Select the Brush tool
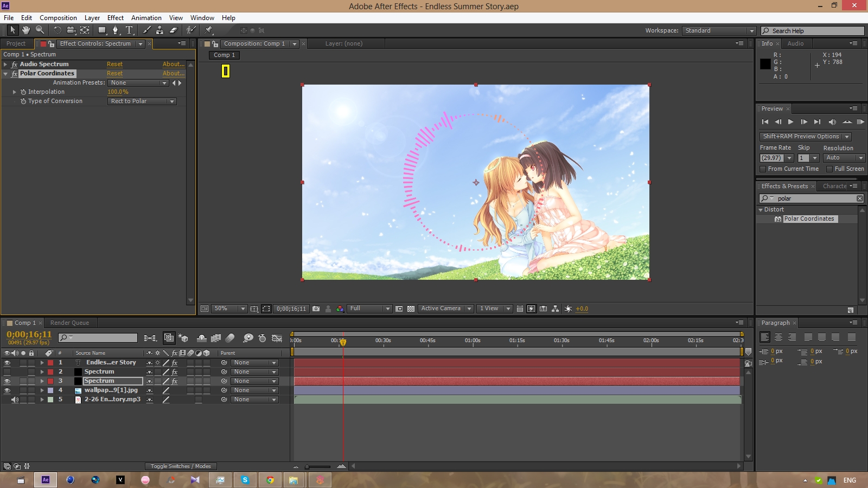Viewport: 868px width, 488px height. (146, 30)
